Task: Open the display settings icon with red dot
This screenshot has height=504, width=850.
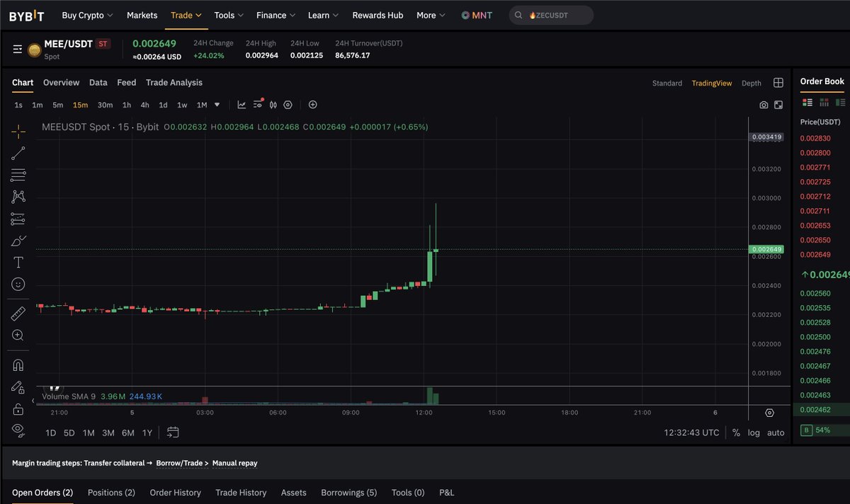Action: coord(257,105)
